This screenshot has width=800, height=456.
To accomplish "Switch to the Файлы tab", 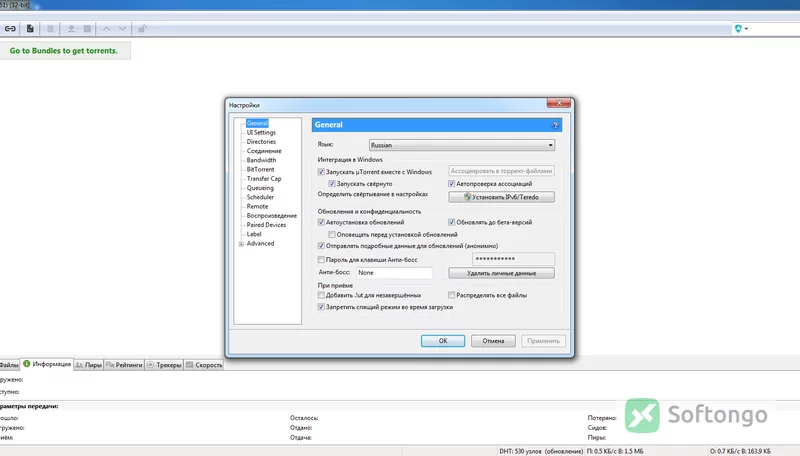I will 9,365.
